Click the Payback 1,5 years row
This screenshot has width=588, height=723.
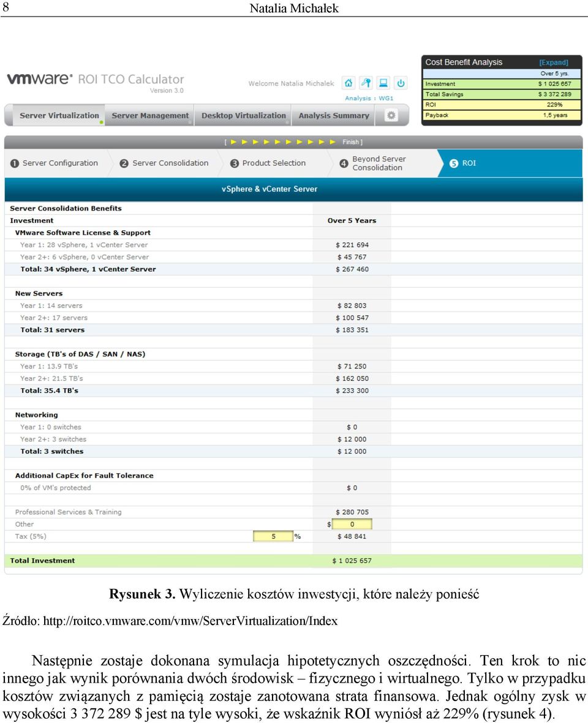tap(502, 115)
